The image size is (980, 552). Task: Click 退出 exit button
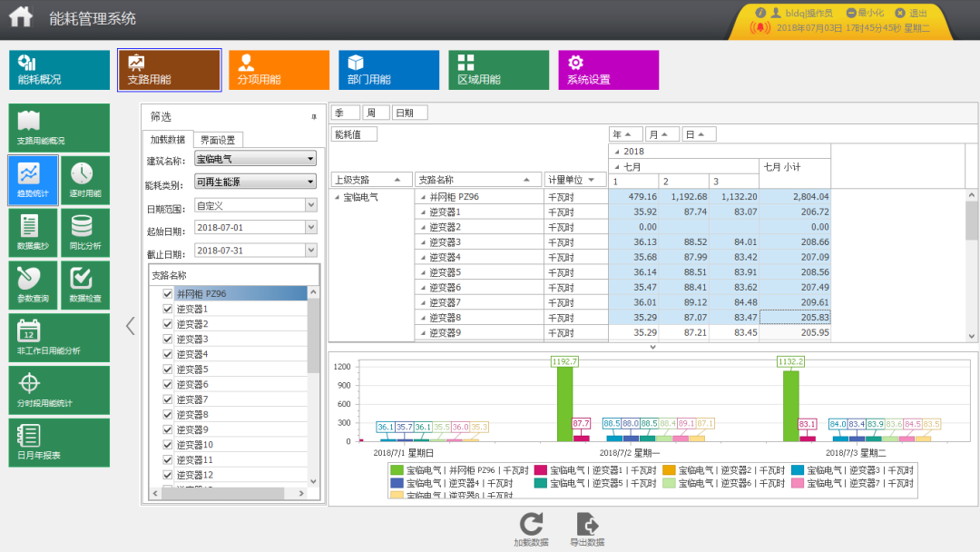[x=911, y=13]
